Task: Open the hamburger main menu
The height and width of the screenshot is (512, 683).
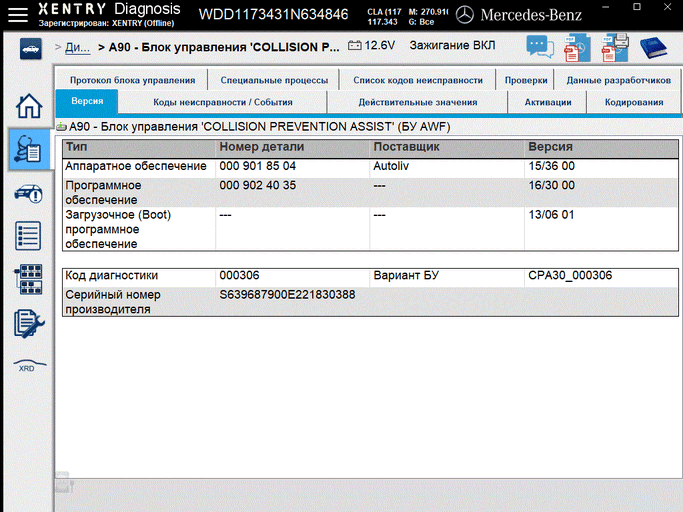Action: click(x=17, y=14)
